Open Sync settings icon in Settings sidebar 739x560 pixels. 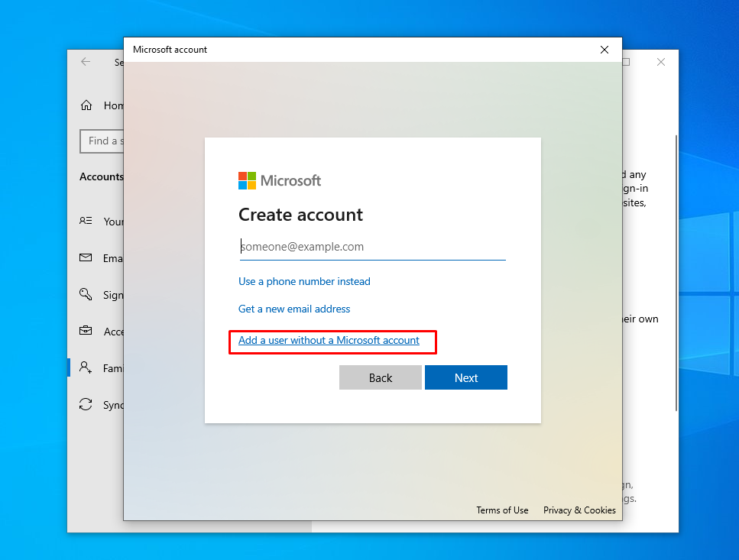tap(86, 404)
